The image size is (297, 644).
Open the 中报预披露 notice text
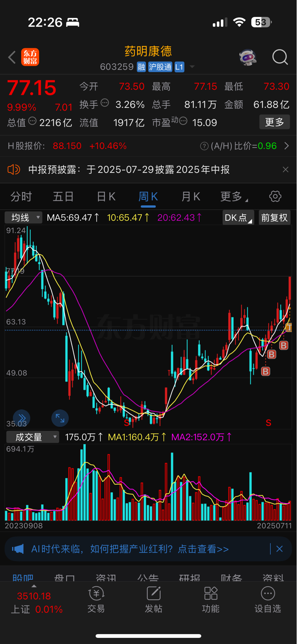point(129,169)
